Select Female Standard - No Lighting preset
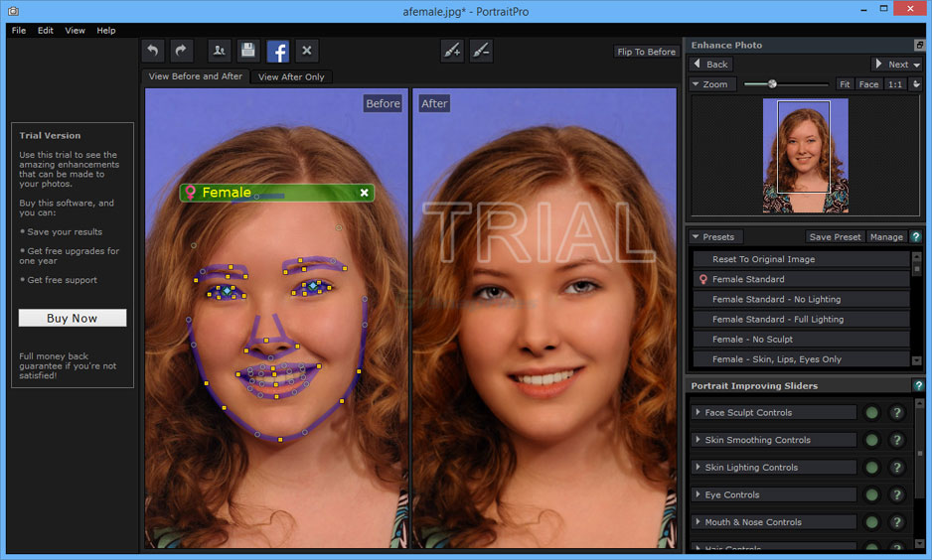The image size is (932, 560). coord(801,299)
